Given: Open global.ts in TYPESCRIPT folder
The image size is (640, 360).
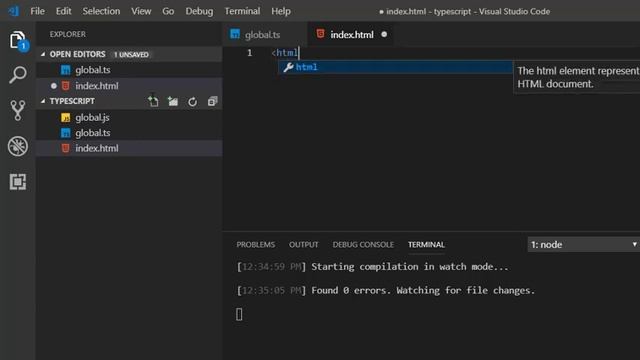Looking at the screenshot, I should 129,133.
